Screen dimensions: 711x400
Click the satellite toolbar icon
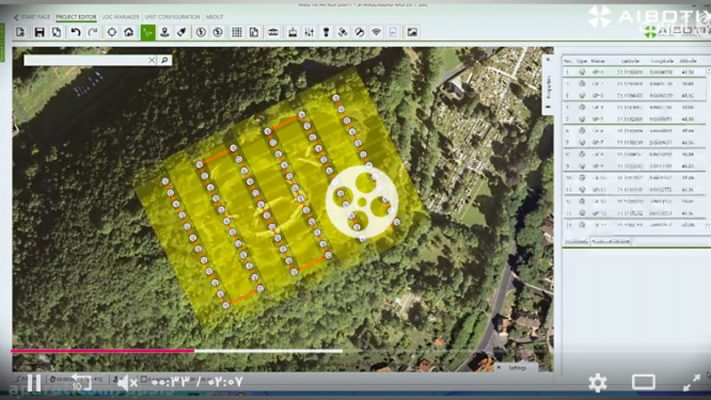point(343,32)
